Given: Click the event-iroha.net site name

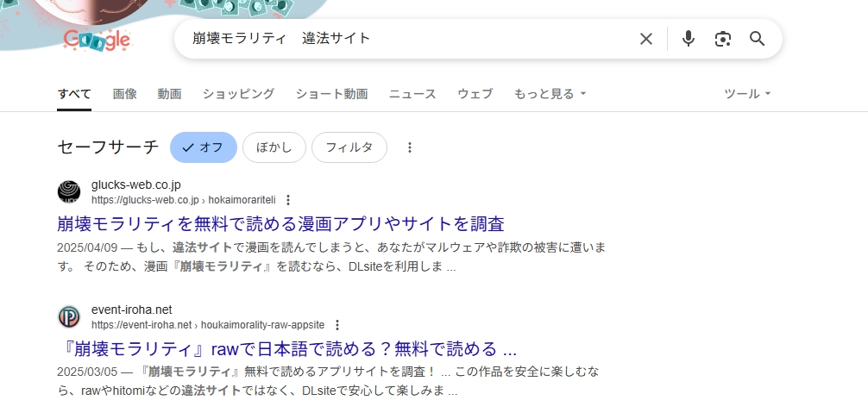Looking at the screenshot, I should coord(132,310).
